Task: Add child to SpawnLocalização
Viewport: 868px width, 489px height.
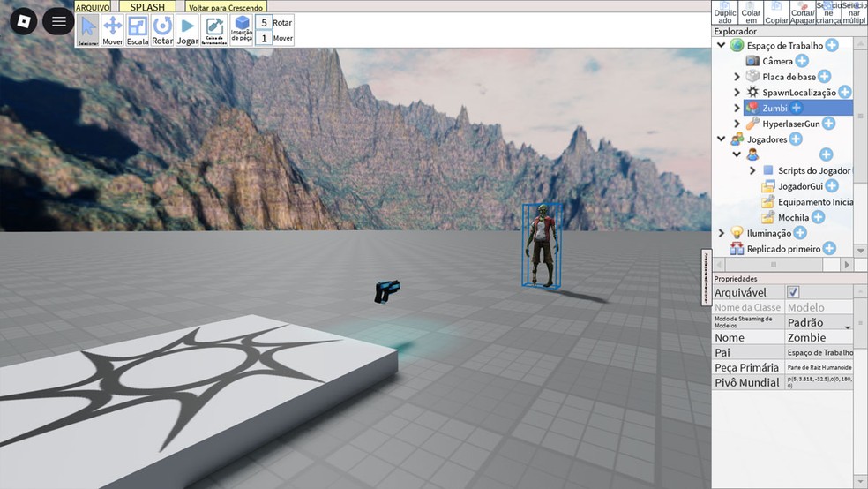Action: [845, 92]
